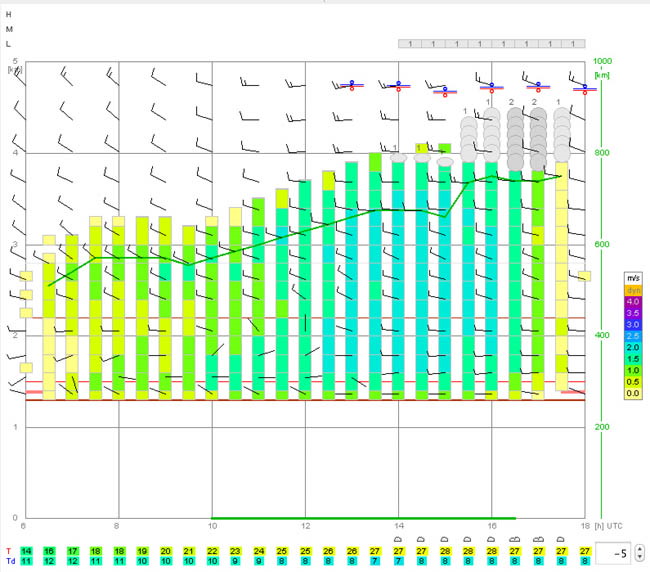The image size is (650, 572).
Task: Click the m/s legend header
Action: point(633,279)
